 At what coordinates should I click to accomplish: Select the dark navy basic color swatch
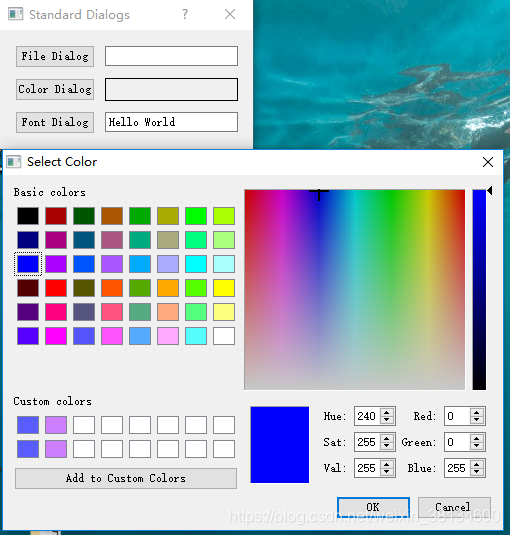(28, 240)
